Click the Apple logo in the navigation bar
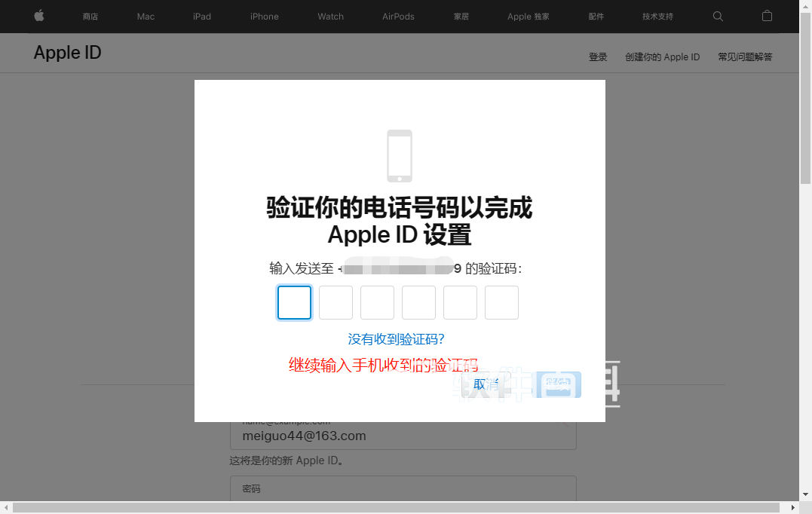The width and height of the screenshot is (812, 514). [x=39, y=16]
